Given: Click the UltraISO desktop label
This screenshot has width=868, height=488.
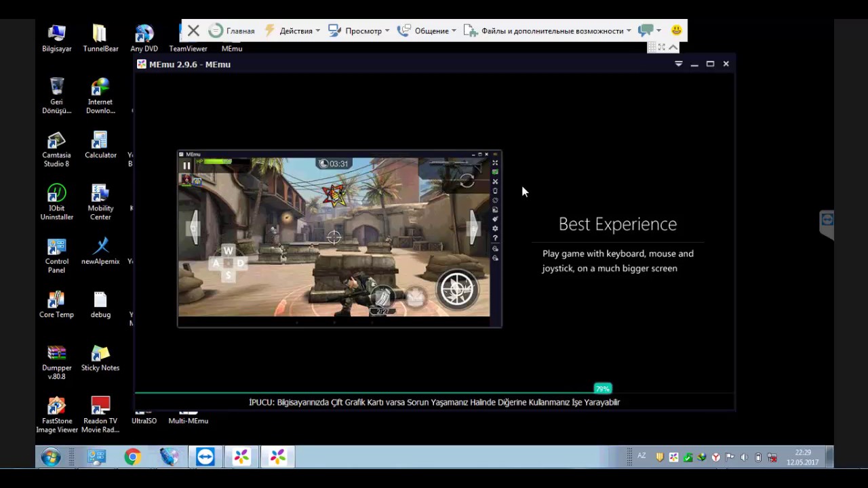Looking at the screenshot, I should coord(144,421).
